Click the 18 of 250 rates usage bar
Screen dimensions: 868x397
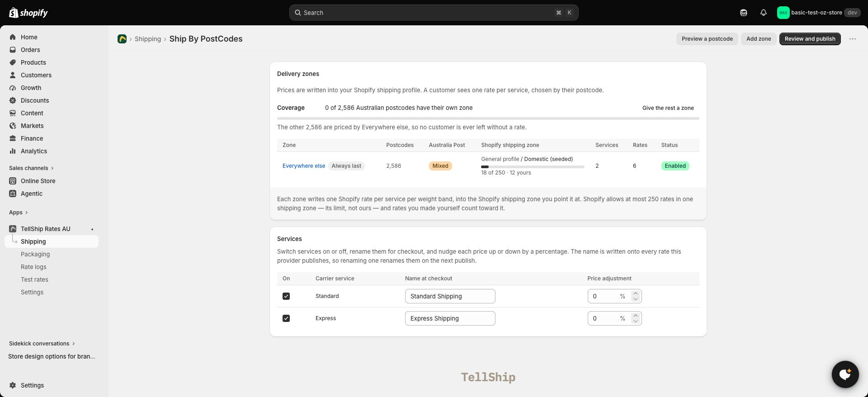[x=533, y=167]
